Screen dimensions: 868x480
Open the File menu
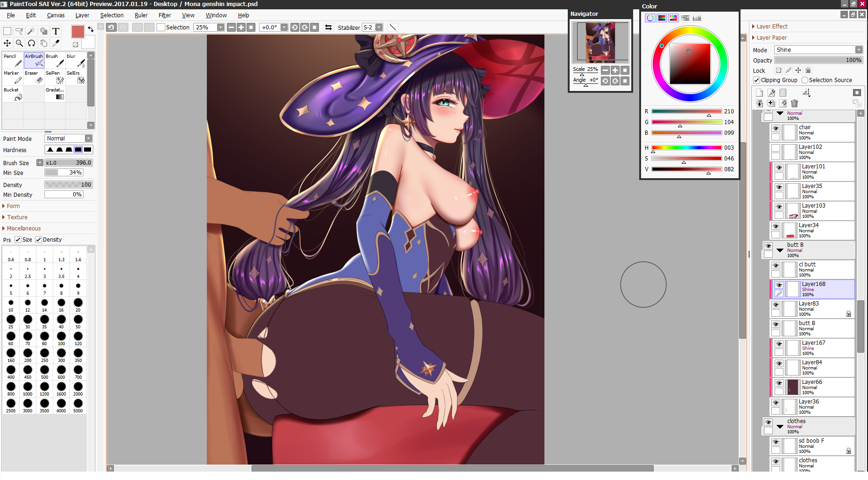point(11,15)
